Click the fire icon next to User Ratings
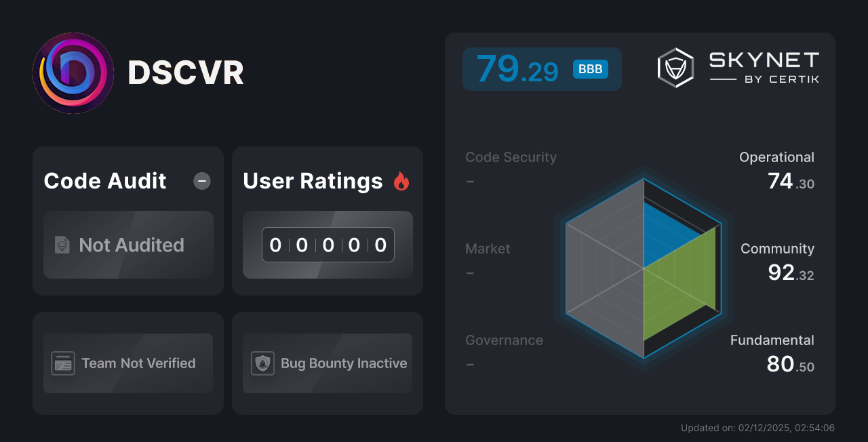The height and width of the screenshot is (442, 868). coord(401,180)
